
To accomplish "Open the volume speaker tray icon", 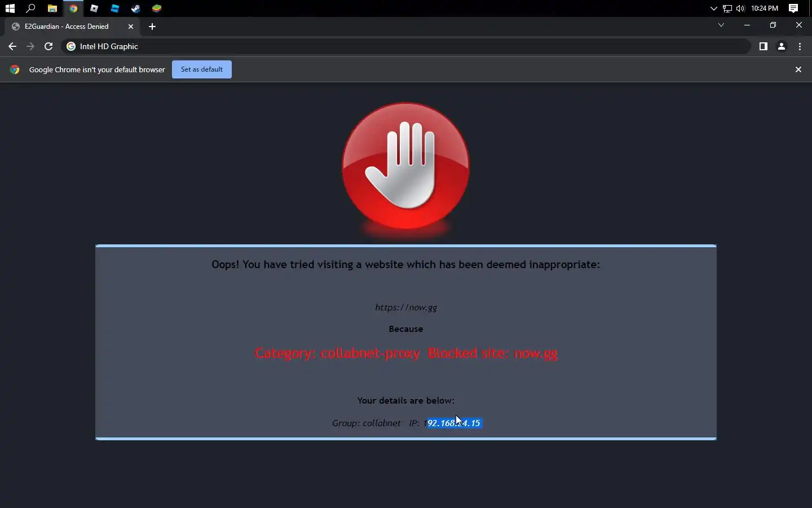I will tap(740, 8).
